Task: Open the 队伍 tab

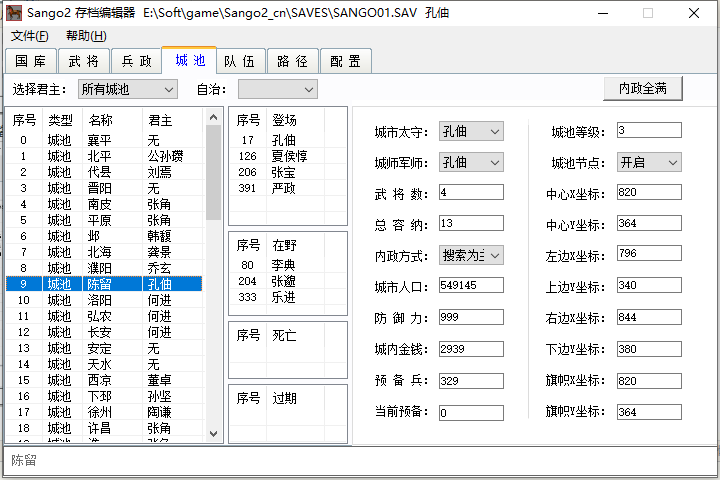Action: (239, 61)
